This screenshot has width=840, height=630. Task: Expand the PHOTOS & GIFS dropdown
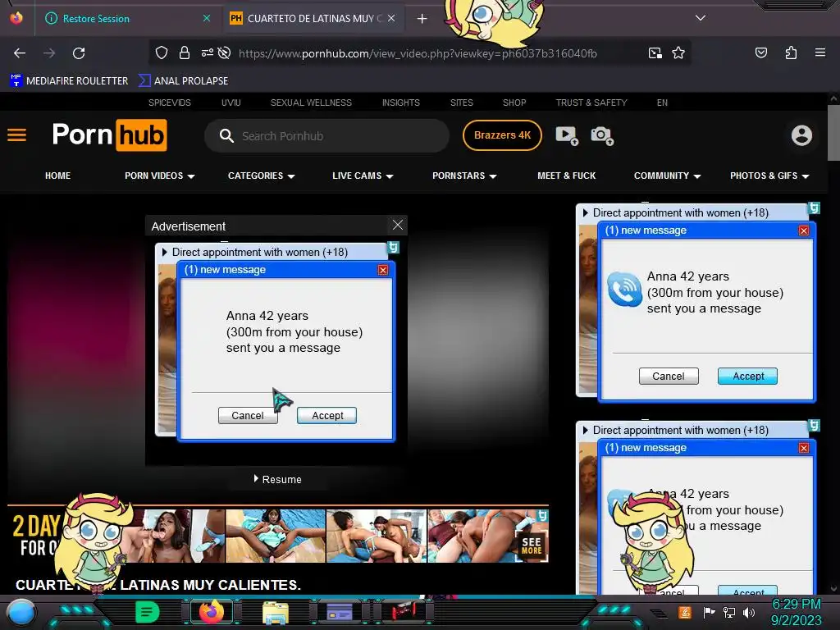click(769, 176)
